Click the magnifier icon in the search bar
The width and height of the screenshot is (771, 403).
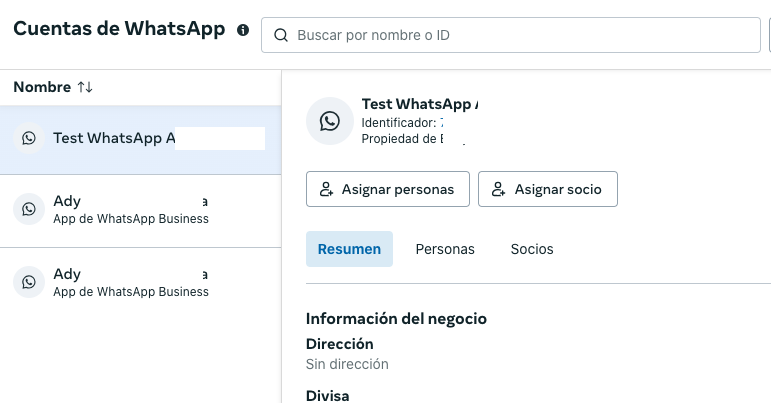tap(280, 35)
